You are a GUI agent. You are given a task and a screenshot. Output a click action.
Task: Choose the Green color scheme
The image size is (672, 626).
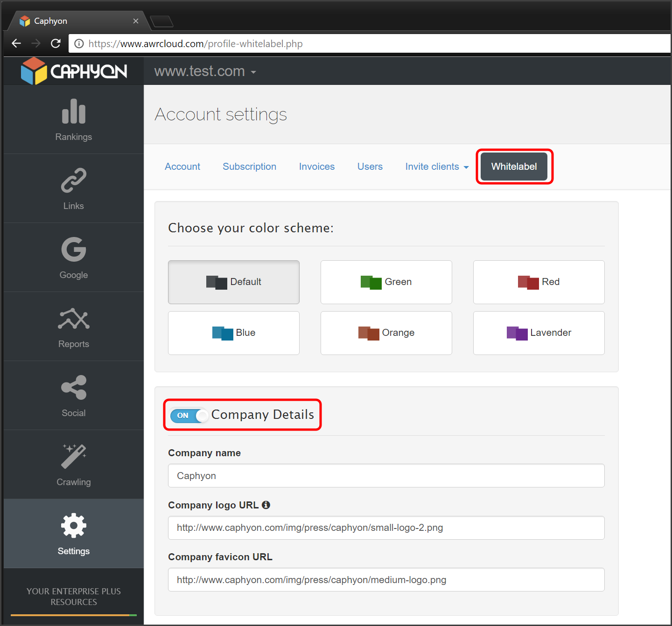tap(386, 282)
